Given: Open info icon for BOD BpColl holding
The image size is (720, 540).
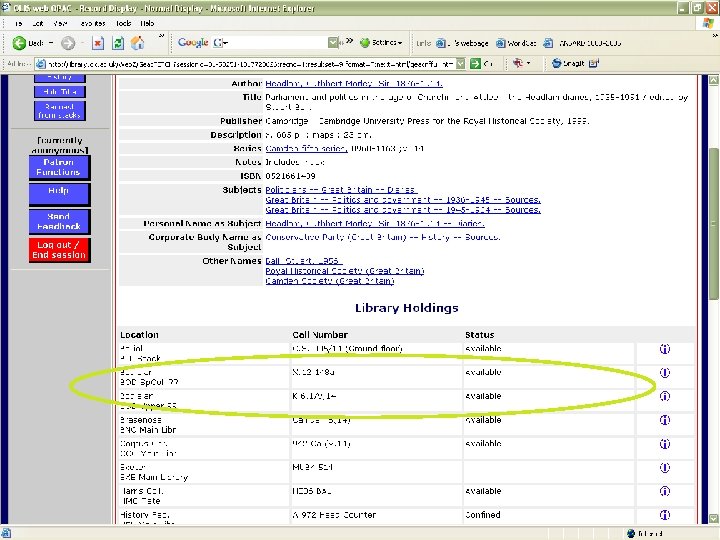Looking at the screenshot, I should point(664,372).
